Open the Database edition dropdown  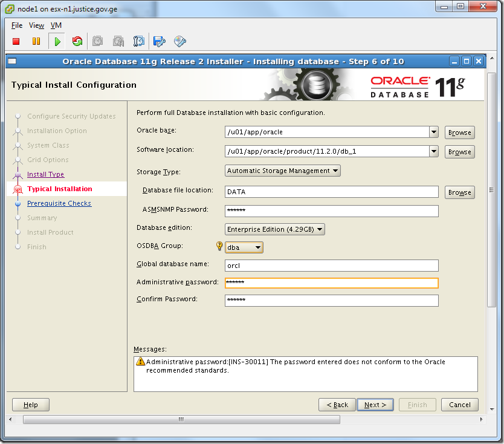tap(320, 229)
